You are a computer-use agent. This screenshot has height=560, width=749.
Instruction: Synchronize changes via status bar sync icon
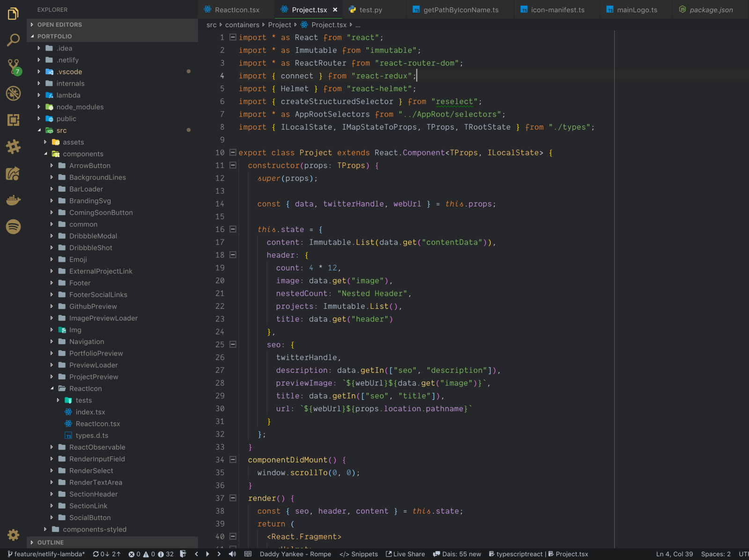tap(107, 554)
